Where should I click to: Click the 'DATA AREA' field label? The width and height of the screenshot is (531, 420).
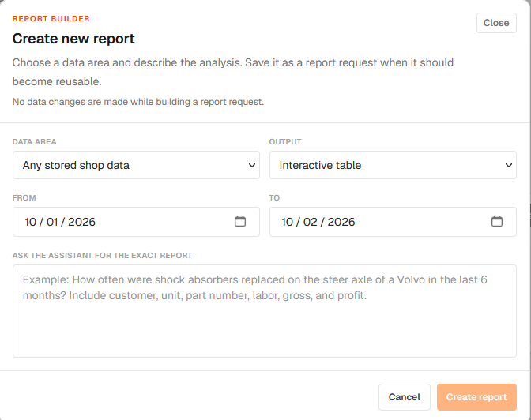[35, 142]
